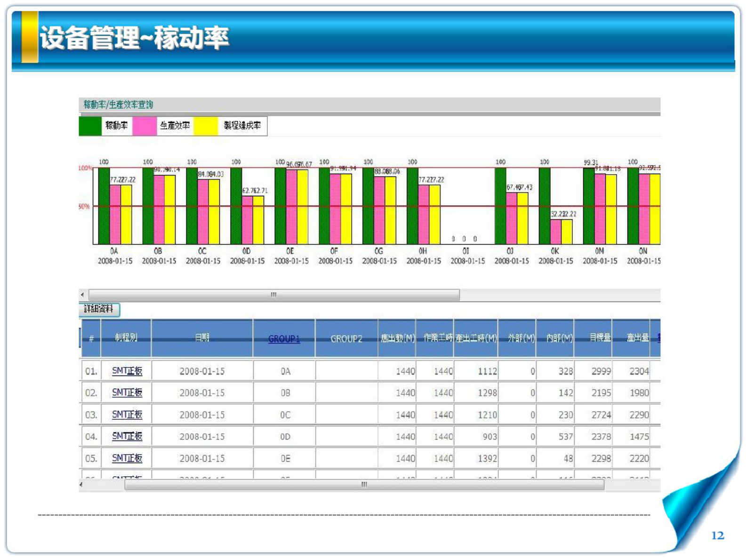This screenshot has height=560, width=747.
Task: Click 稼動率/生產效率查詢 panel title
Action: click(118, 104)
